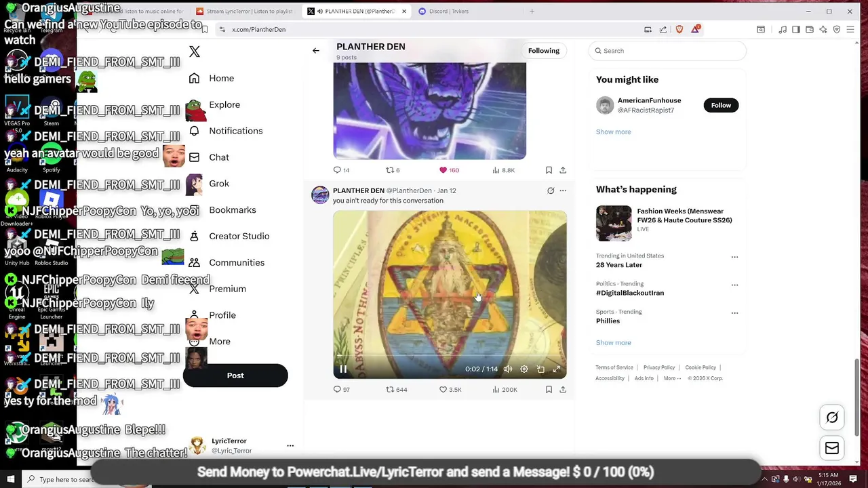Viewport: 868px width, 488px height.
Task: Follow AmericanFunhouse
Action: (x=721, y=105)
